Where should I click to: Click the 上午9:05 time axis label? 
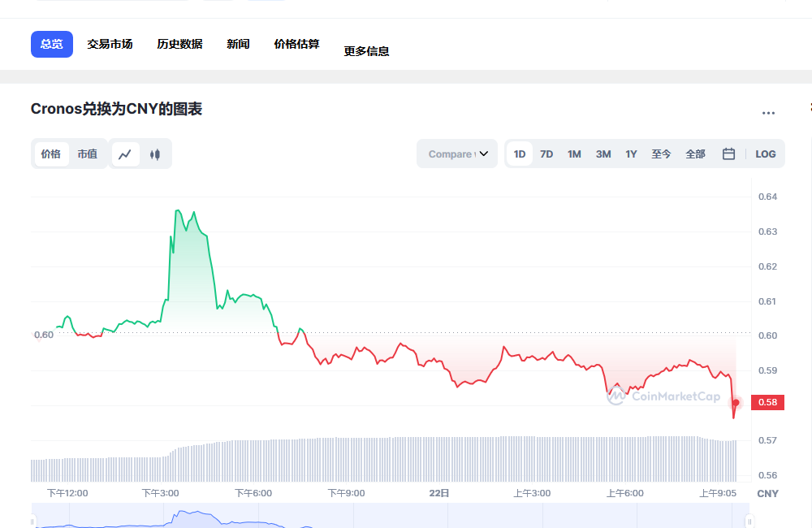point(718,493)
